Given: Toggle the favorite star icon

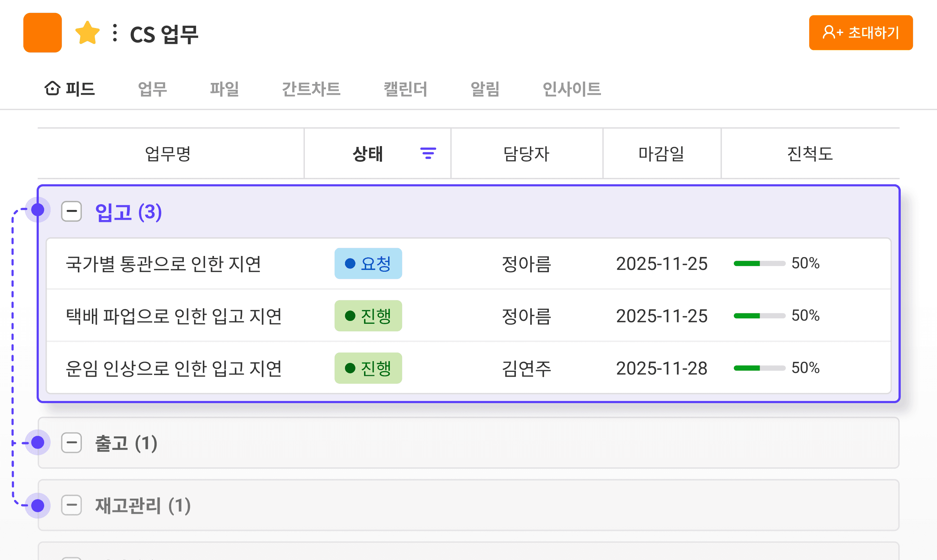Looking at the screenshot, I should tap(87, 33).
